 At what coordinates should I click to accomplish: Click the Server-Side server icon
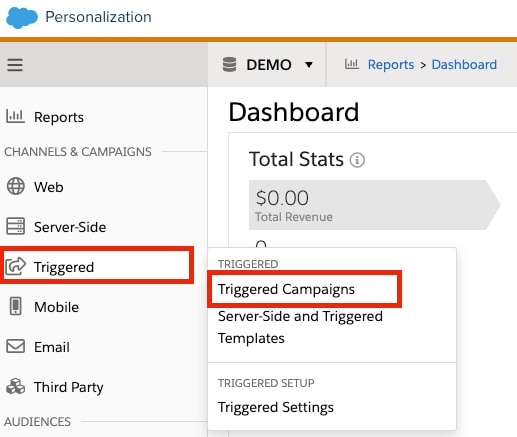click(15, 226)
